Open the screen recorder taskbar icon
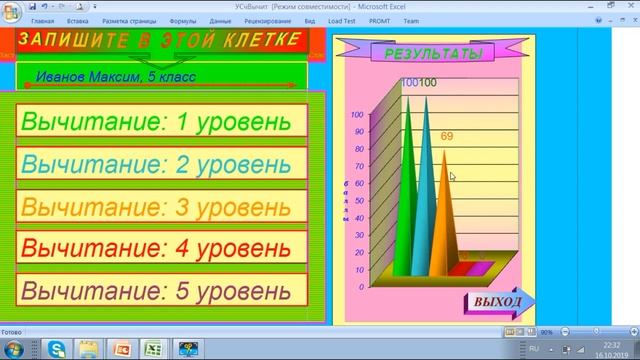 click(188, 349)
